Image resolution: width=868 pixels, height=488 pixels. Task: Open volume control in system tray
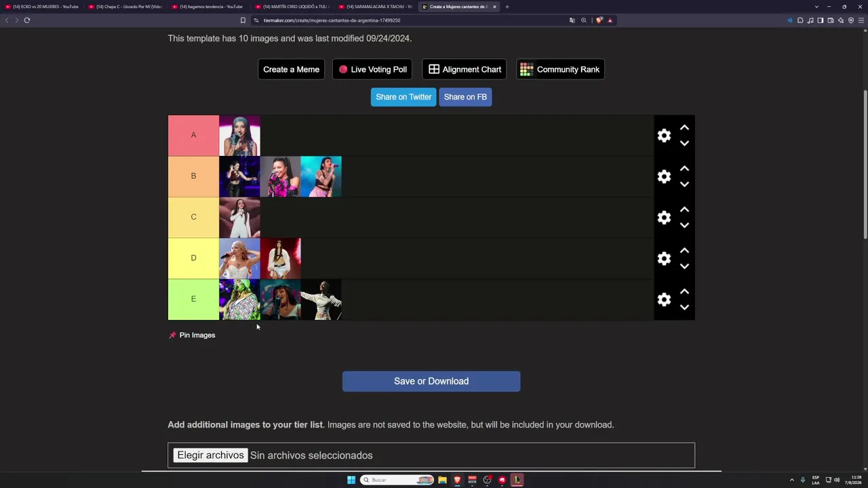tap(836, 480)
